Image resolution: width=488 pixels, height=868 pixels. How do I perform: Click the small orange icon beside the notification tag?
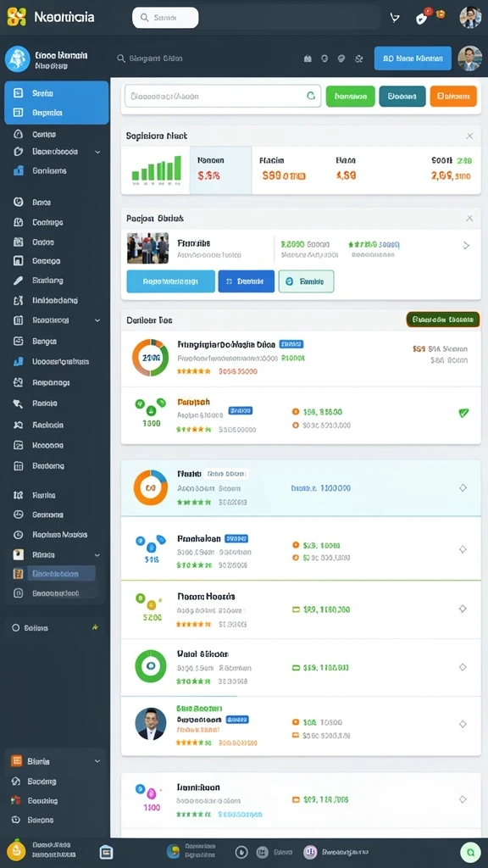[x=441, y=14]
